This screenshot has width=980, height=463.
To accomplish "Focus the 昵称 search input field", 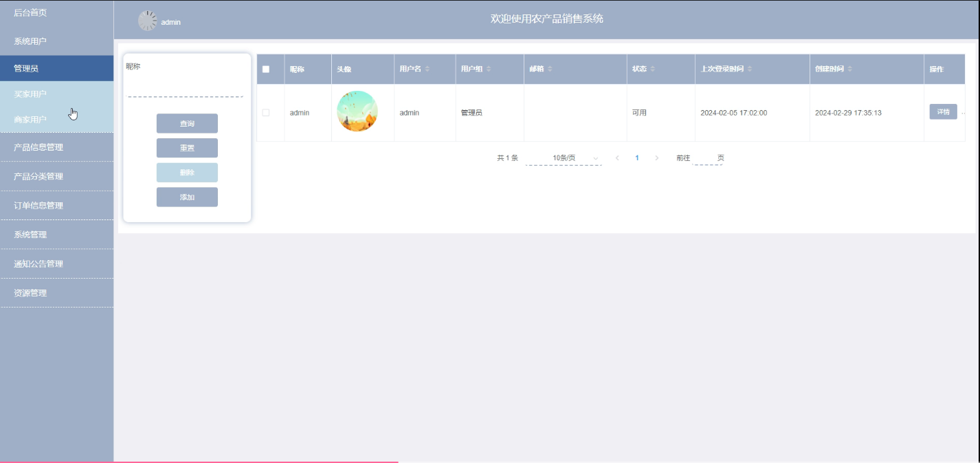I will click(x=186, y=88).
